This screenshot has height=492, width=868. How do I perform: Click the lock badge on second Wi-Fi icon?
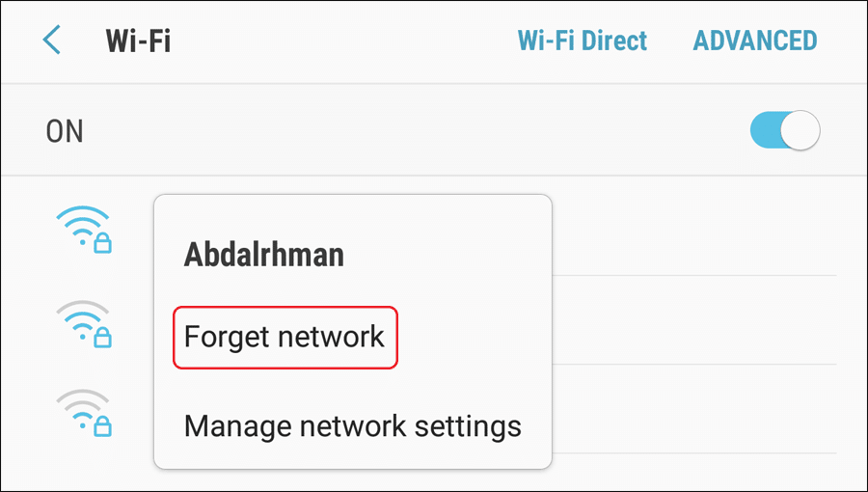pyautogui.click(x=102, y=337)
